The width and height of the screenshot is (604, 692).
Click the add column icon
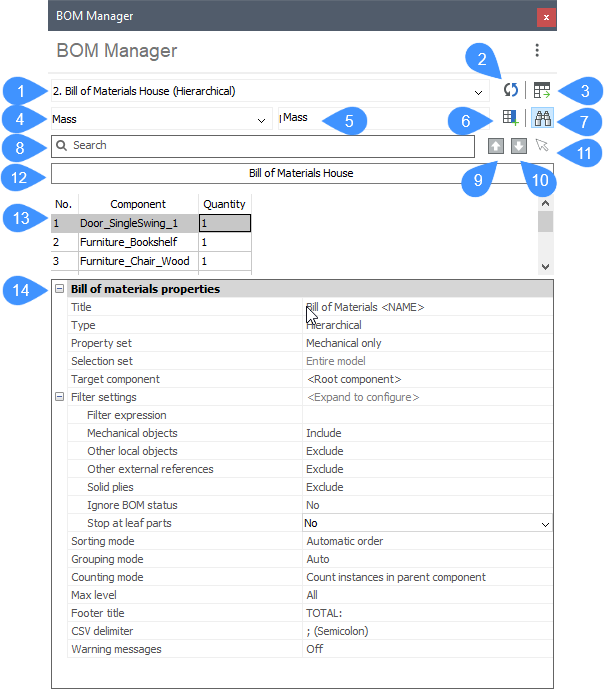[511, 118]
